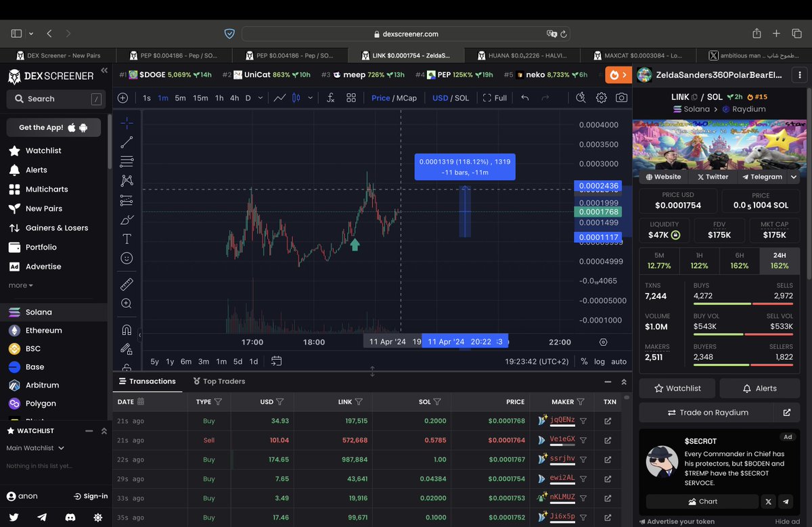Image resolution: width=812 pixels, height=527 pixels.
Task: Switch chart currency to USD
Action: [440, 98]
